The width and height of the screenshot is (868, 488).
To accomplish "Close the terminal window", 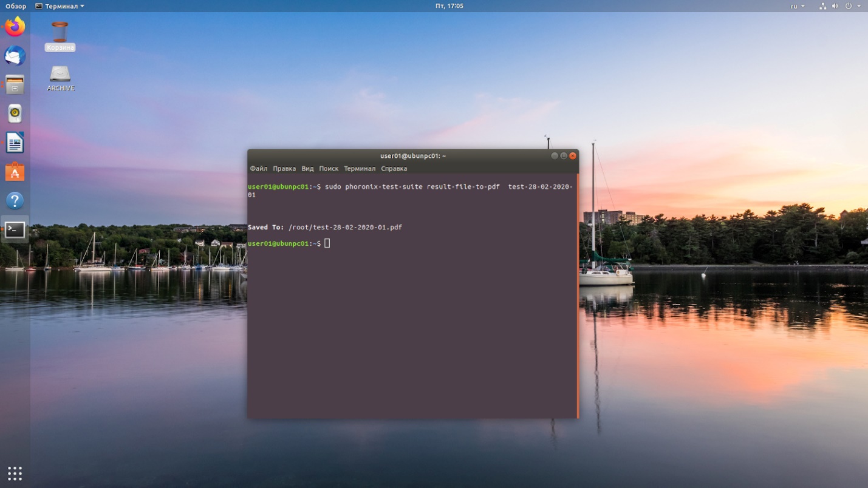I will (572, 156).
